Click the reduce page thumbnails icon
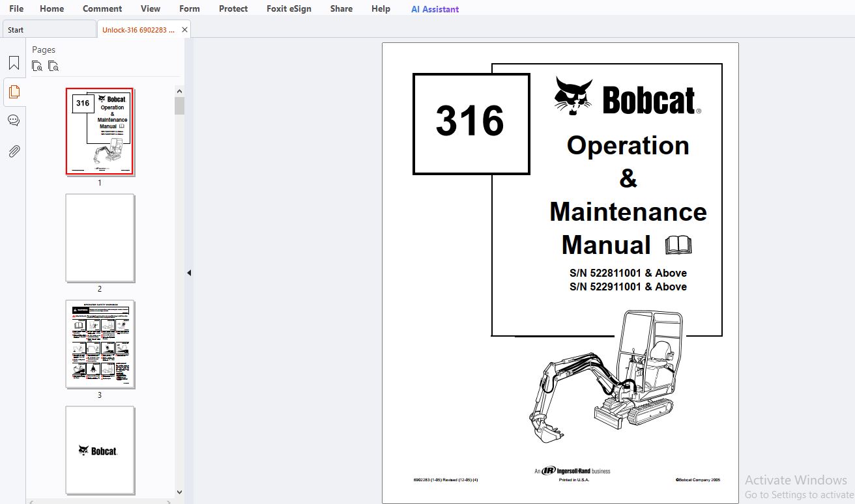The height and width of the screenshot is (504, 855). pos(53,66)
